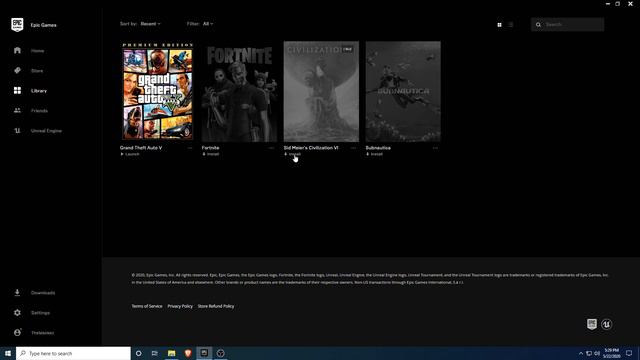
Task: Open the three-dot menu for Fortnite
Action: [271, 148]
